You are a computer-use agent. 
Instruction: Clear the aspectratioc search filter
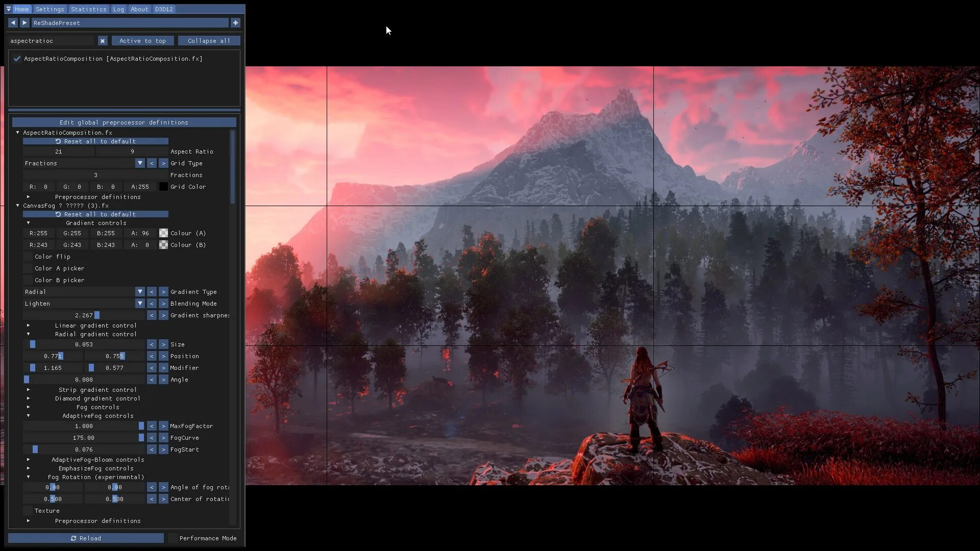click(103, 41)
